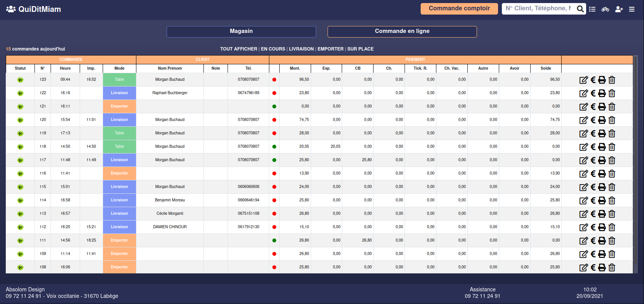Click client name DAMIEN CHINOUR
This screenshot has width=644, height=304.
(x=170, y=227)
